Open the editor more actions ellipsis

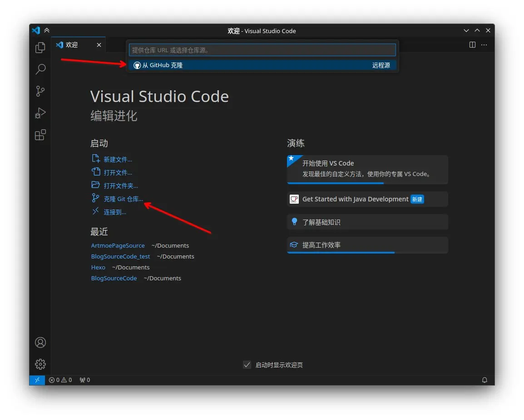click(x=484, y=45)
